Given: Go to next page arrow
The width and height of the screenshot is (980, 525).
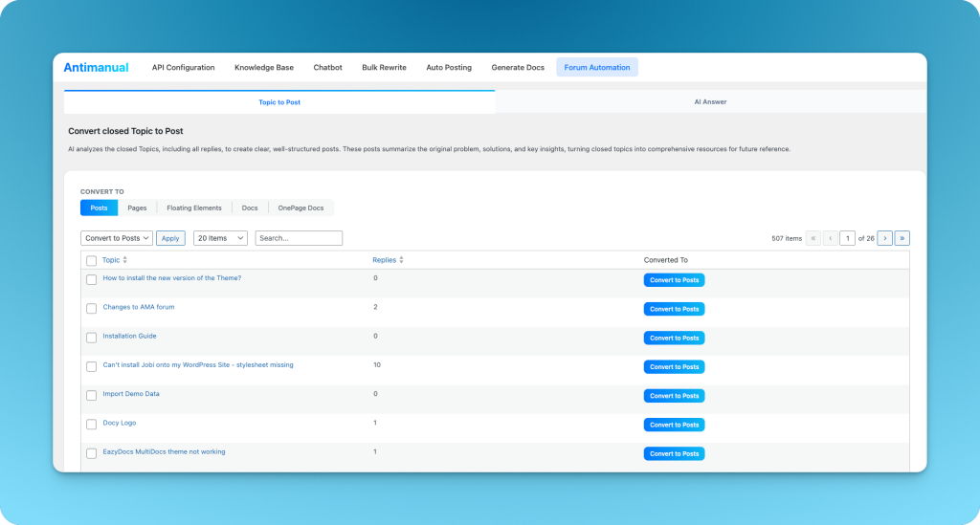Looking at the screenshot, I should tap(884, 238).
